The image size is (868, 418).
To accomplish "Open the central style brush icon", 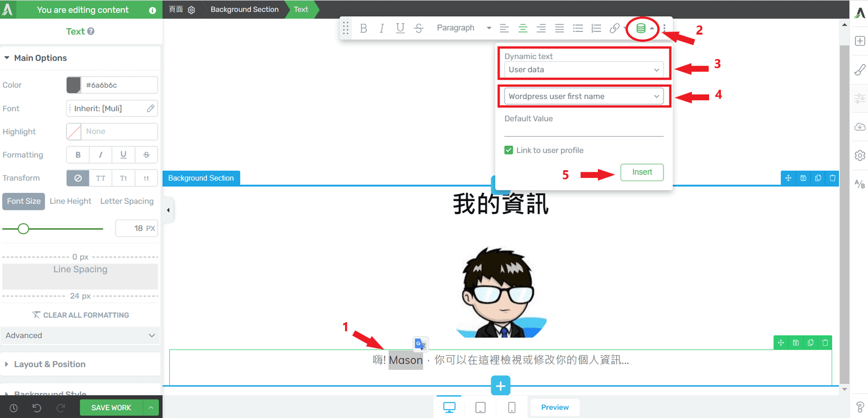I will tap(860, 69).
